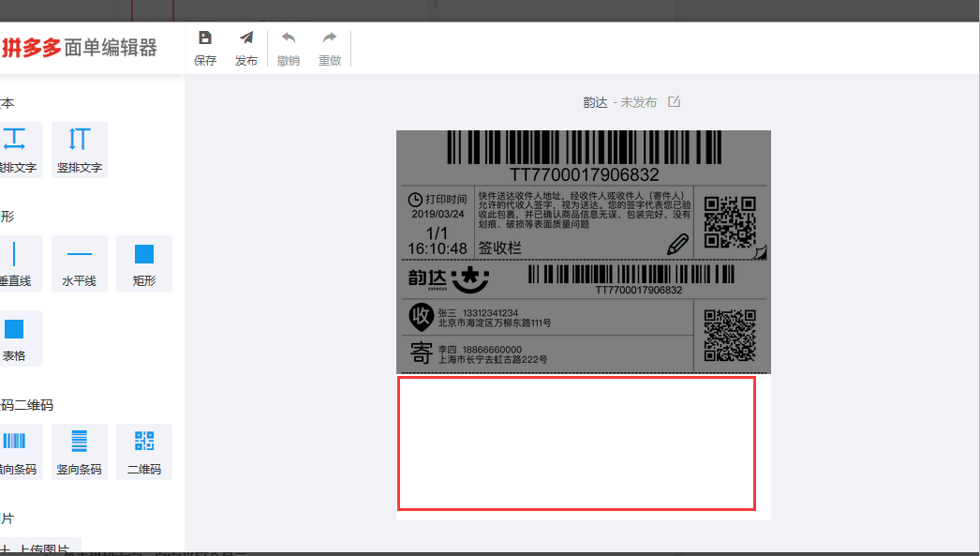
Task: Click the 保存 (save) icon
Action: tap(205, 38)
